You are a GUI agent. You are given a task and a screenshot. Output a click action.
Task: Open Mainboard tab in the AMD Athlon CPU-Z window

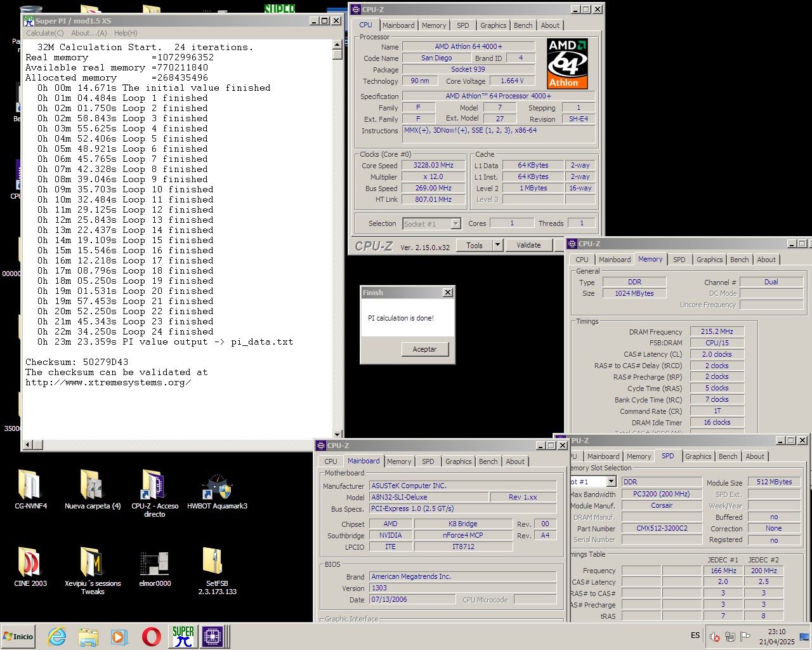click(x=398, y=25)
